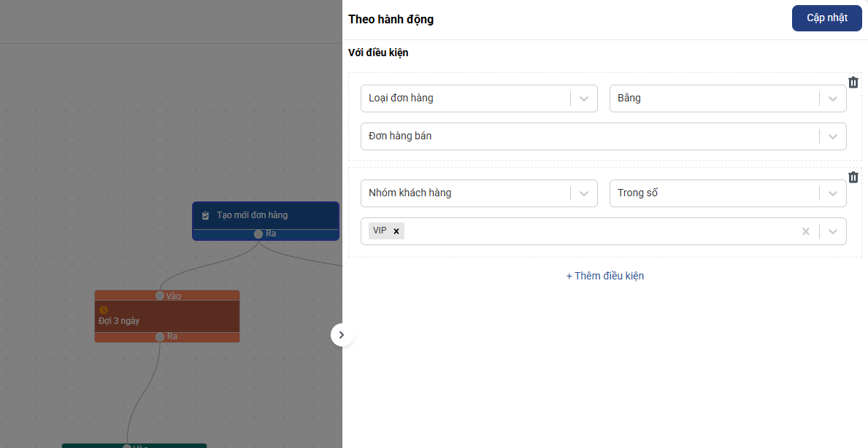Add a condition via Thêm điều kiện
Viewport: 868px width, 448px height.
(605, 276)
